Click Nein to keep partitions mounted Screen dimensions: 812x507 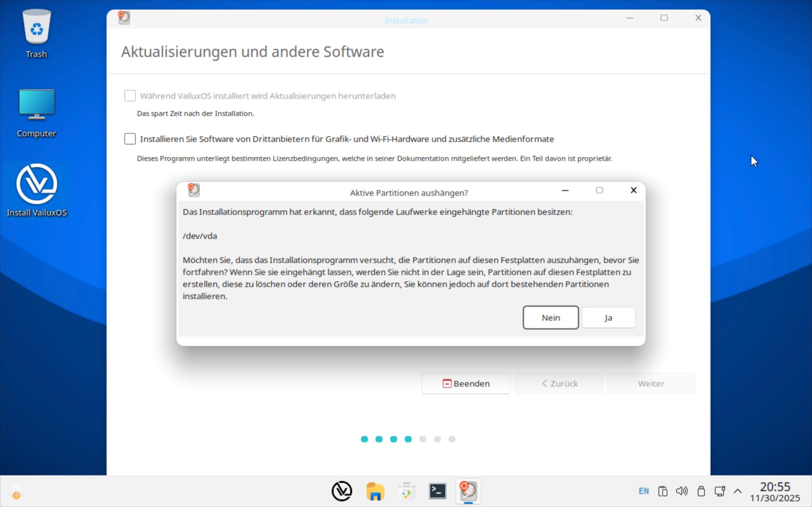551,318
